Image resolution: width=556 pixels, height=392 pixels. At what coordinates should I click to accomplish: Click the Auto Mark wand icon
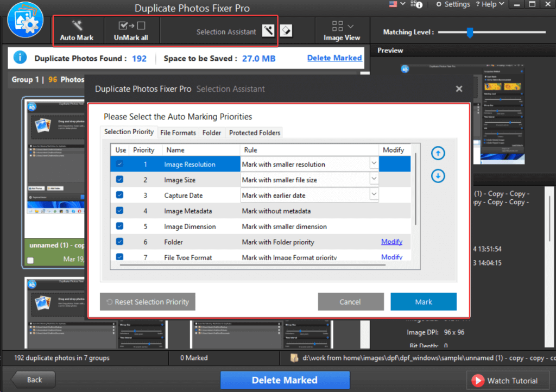(x=77, y=26)
